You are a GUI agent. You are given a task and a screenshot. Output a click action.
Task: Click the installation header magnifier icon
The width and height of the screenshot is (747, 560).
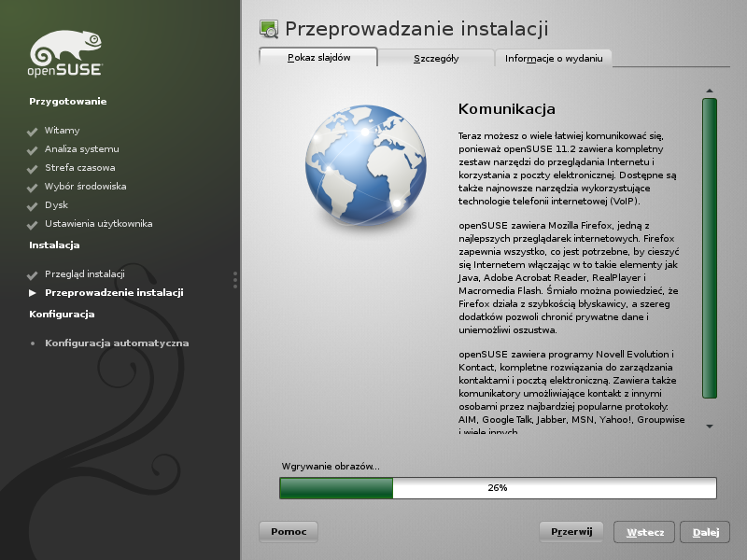point(269,29)
